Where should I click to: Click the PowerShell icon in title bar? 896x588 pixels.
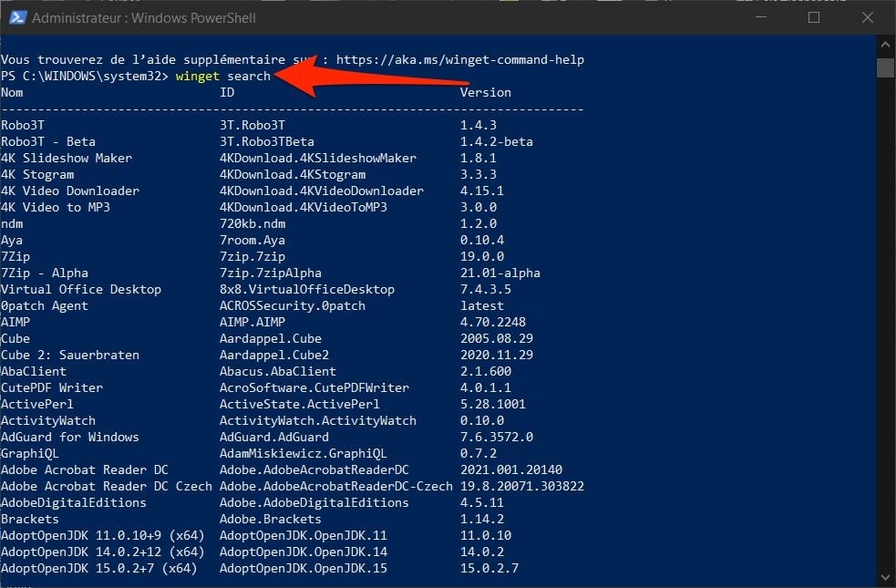[x=17, y=17]
